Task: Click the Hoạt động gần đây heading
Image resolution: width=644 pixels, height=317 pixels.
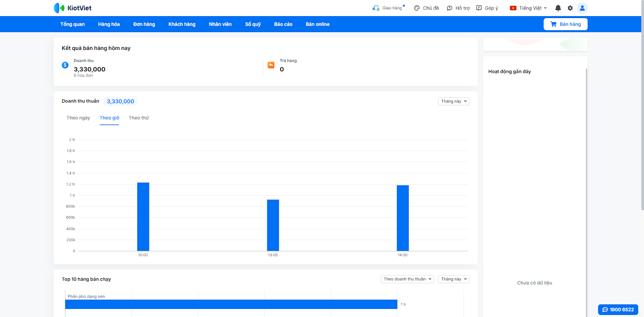Action: pos(510,72)
